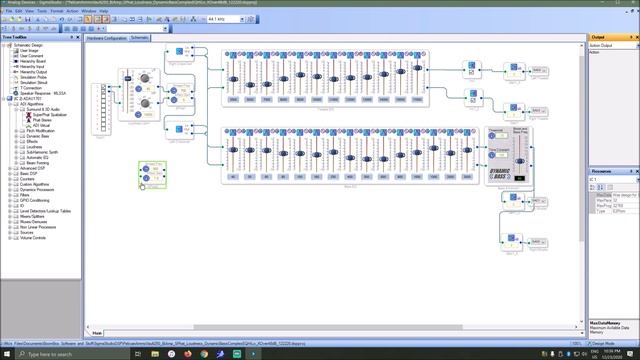Click the Dynamic Bass frequency slider handle
Image resolution: width=640 pixels, height=360 pixels.
coord(519,161)
